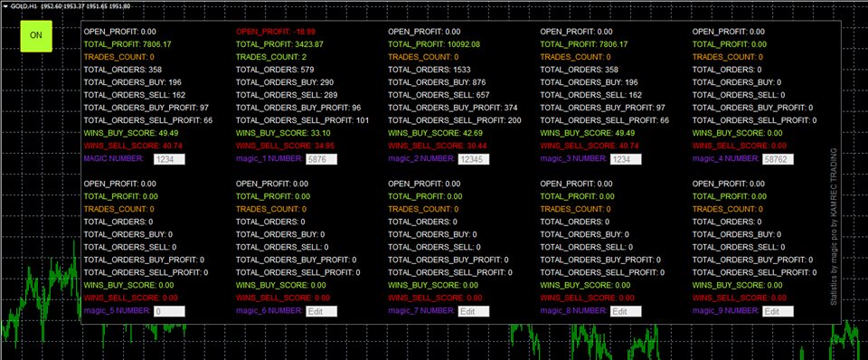Click TOTAL_ORDERS_SELL: 289

(x=287, y=95)
